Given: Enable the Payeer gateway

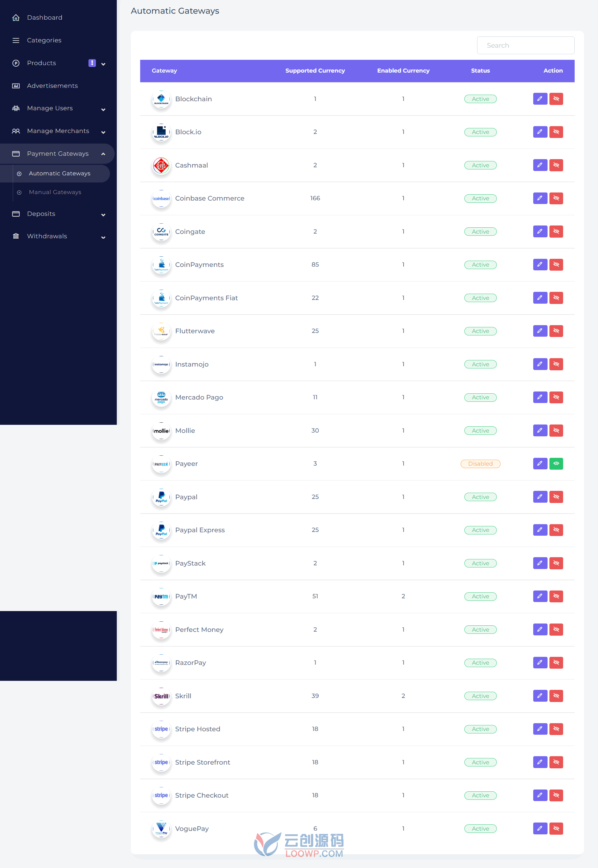Looking at the screenshot, I should 556,463.
